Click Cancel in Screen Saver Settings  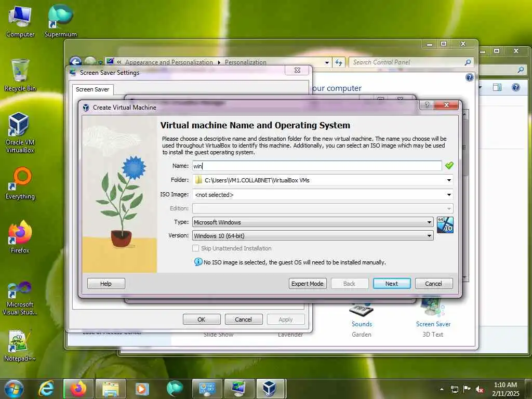[x=244, y=320]
